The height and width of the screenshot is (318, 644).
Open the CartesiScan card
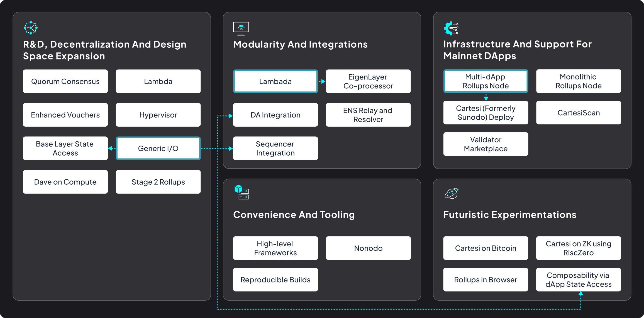(579, 112)
